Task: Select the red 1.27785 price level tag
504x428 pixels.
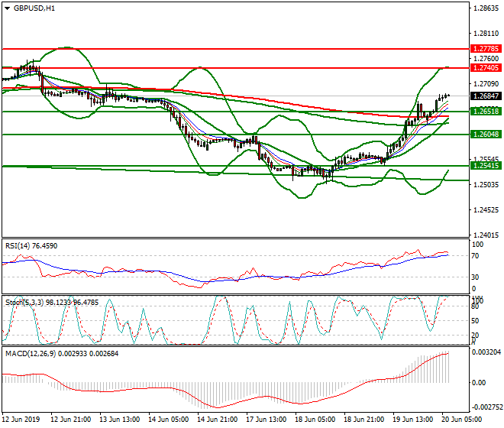Action: tap(485, 48)
